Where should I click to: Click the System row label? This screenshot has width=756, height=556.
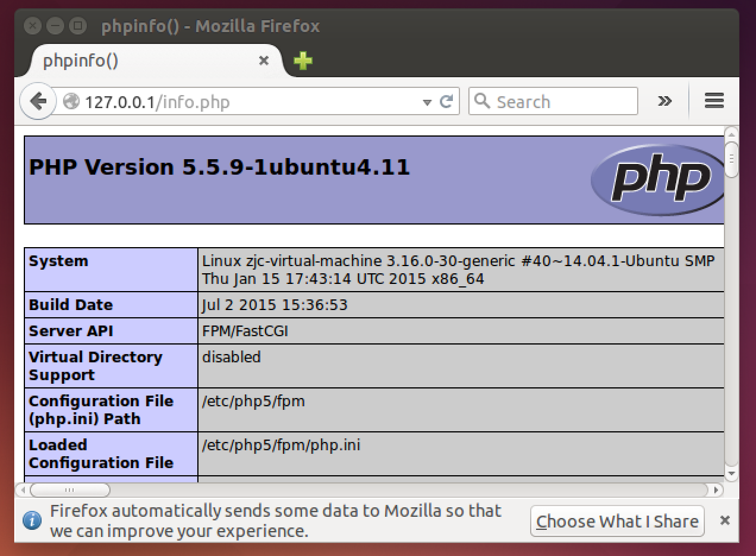pyautogui.click(x=58, y=261)
